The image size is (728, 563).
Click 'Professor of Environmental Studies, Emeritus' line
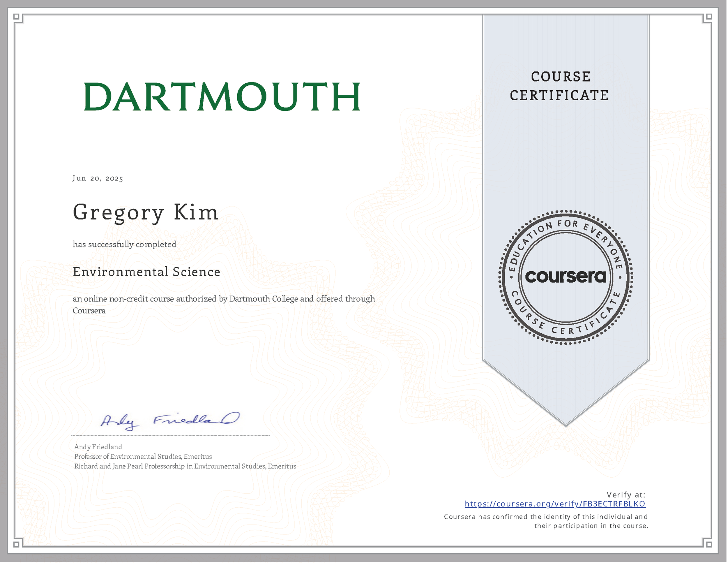point(143,457)
